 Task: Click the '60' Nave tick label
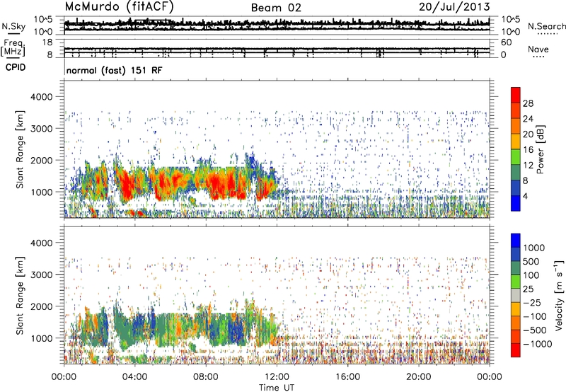click(x=507, y=42)
